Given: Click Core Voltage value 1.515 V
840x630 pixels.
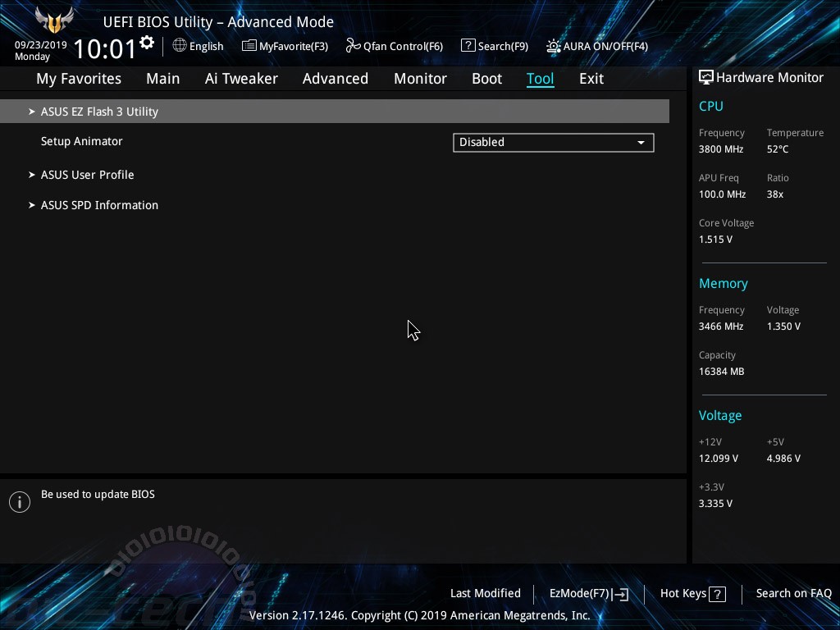Looking at the screenshot, I should (715, 240).
